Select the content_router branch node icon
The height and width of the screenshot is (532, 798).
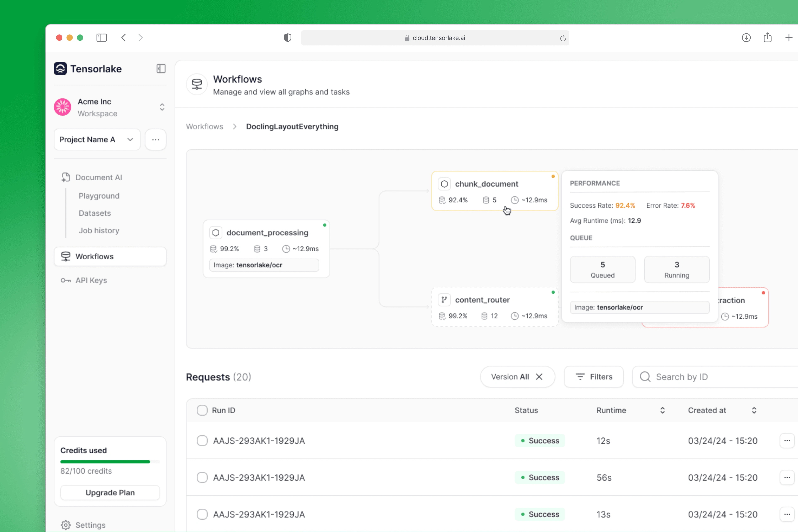(x=445, y=300)
